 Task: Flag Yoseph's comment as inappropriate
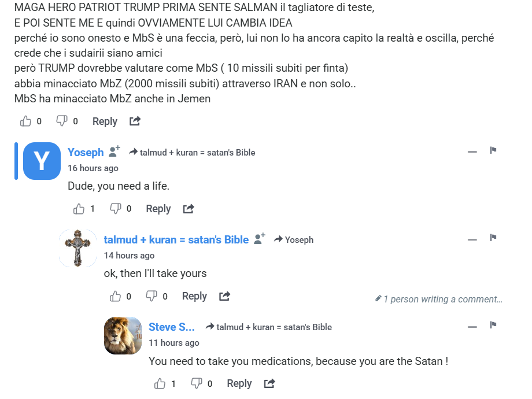click(x=493, y=151)
